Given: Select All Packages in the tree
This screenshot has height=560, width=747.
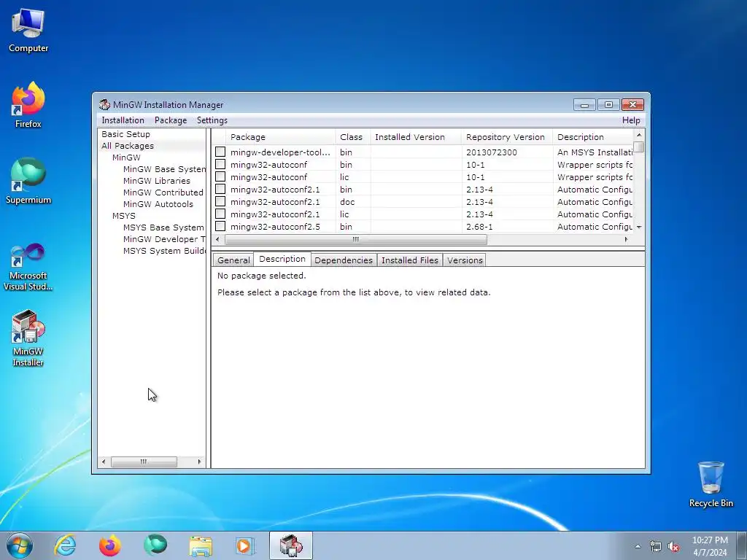Looking at the screenshot, I should (128, 146).
